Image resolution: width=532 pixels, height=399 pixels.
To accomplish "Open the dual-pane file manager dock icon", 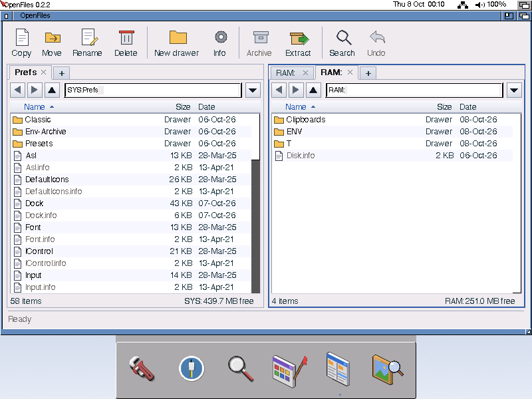I will pyautogui.click(x=338, y=369).
